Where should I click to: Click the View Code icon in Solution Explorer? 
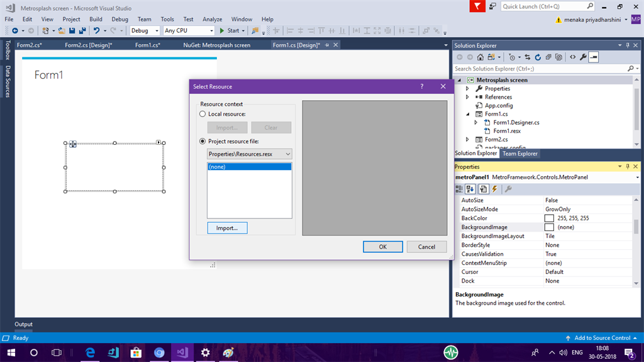click(572, 57)
